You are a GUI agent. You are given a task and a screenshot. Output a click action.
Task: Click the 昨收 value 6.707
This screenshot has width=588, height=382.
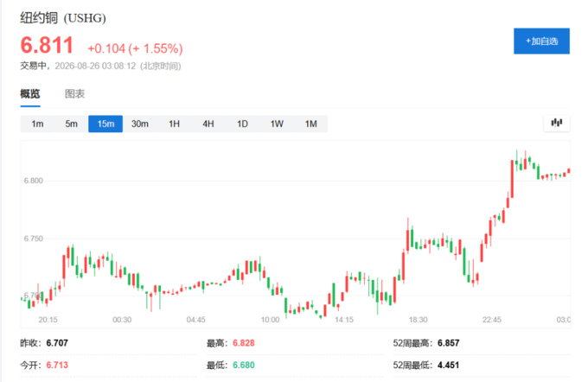tap(57, 343)
